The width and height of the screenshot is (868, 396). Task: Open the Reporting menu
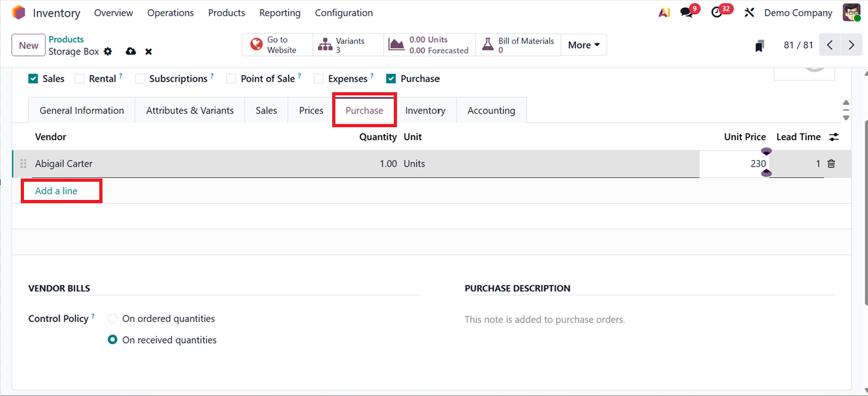click(280, 12)
